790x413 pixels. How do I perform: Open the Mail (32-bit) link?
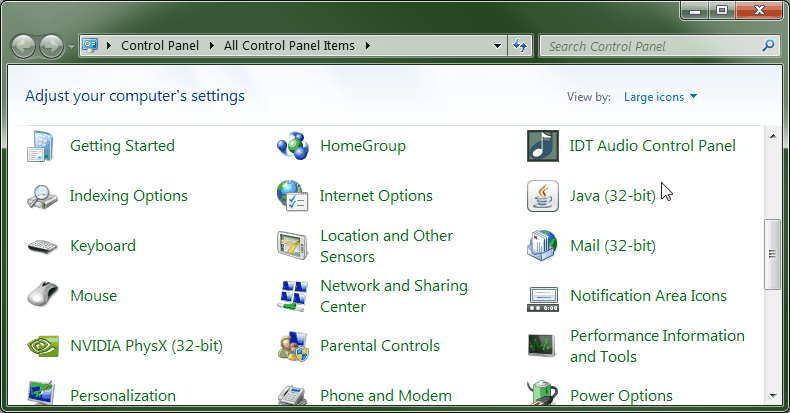point(613,246)
